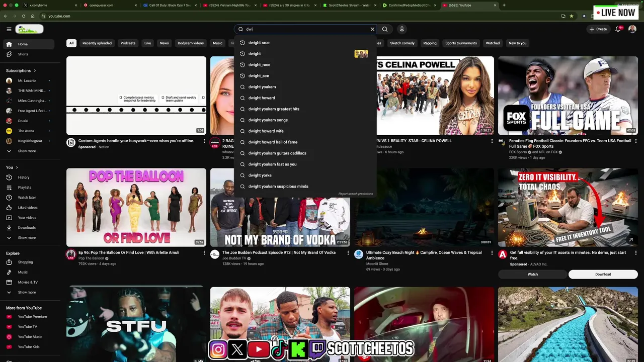Select Bodycam videos filter chip
The height and width of the screenshot is (362, 644).
point(191,43)
